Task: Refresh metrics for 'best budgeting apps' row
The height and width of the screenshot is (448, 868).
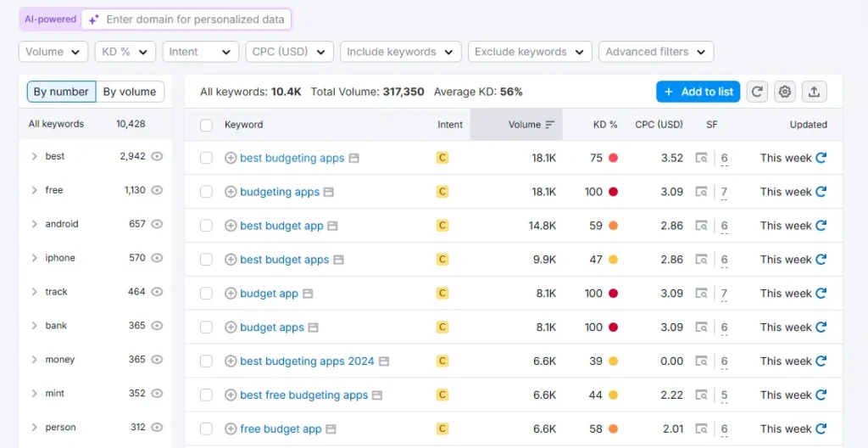Action: 821,158
